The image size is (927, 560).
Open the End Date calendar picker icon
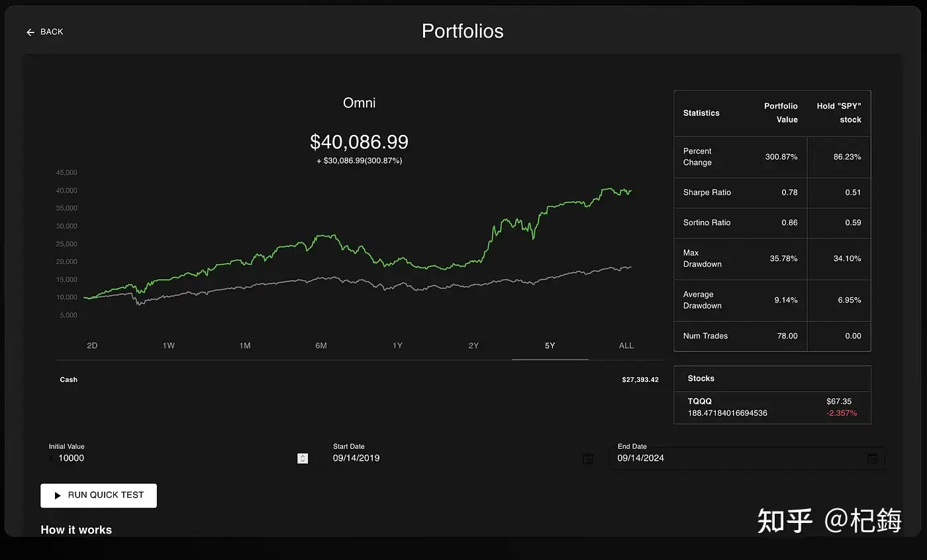click(x=872, y=458)
